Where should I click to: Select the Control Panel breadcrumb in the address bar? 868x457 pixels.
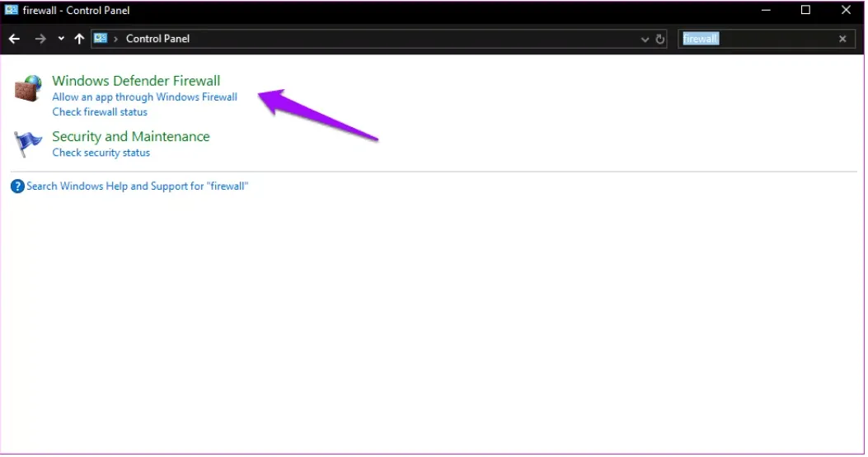tap(157, 39)
